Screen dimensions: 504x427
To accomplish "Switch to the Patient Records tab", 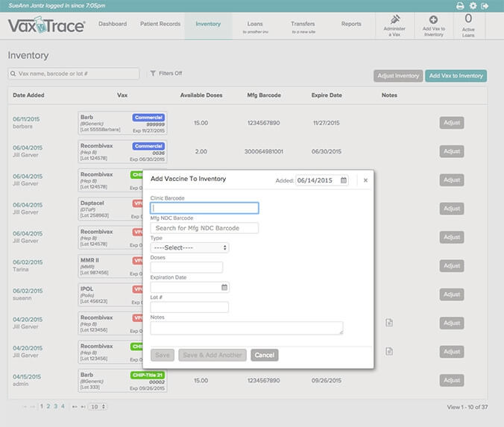I will click(x=160, y=24).
